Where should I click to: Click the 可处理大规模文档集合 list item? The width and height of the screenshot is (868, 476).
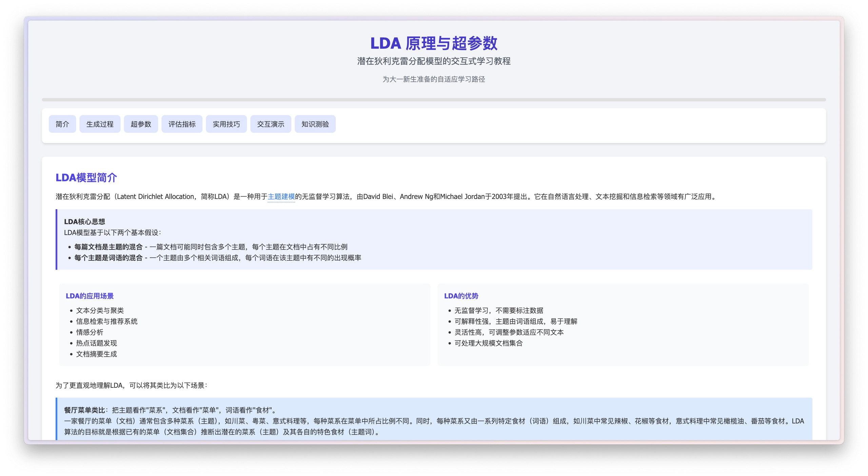[x=488, y=343]
